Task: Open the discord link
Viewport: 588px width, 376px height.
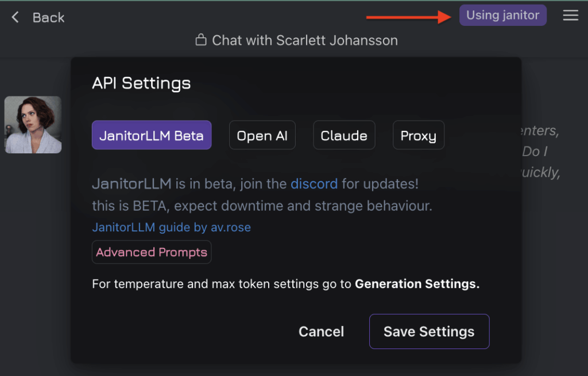Action: point(314,184)
